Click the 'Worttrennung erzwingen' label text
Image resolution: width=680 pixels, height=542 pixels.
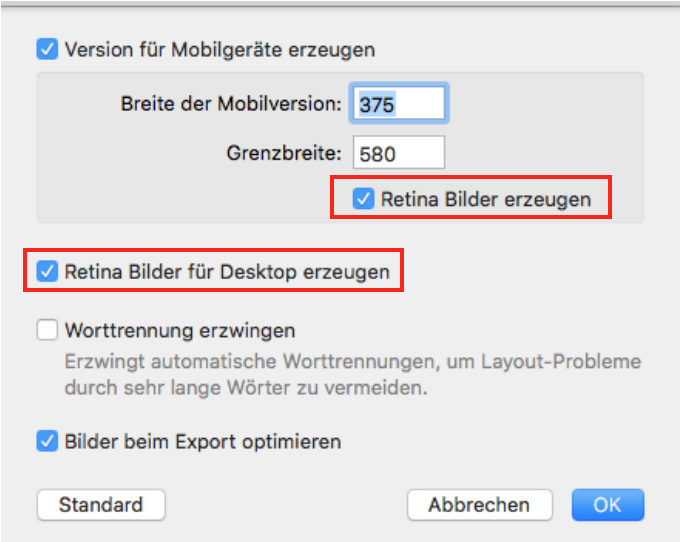[180, 331]
